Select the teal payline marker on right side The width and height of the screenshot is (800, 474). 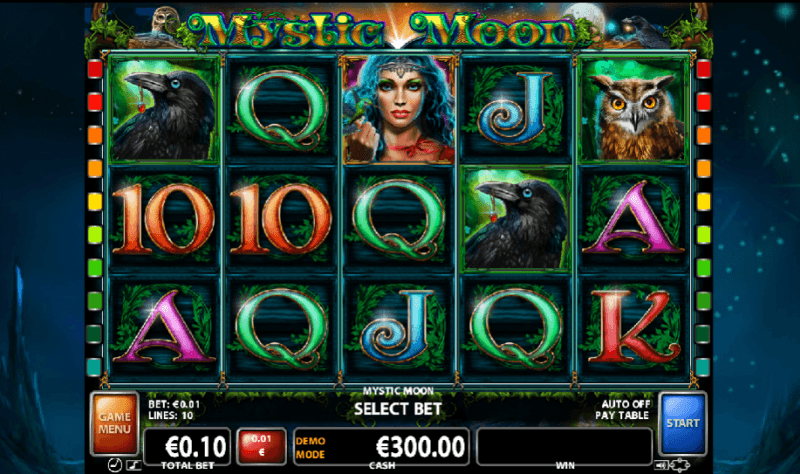coord(703,367)
